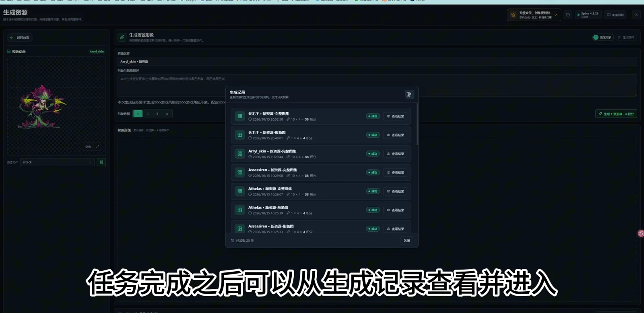Click the atlas icon of Arryl_skin 完整图集 record
This screenshot has width=644, height=313.
(240, 154)
